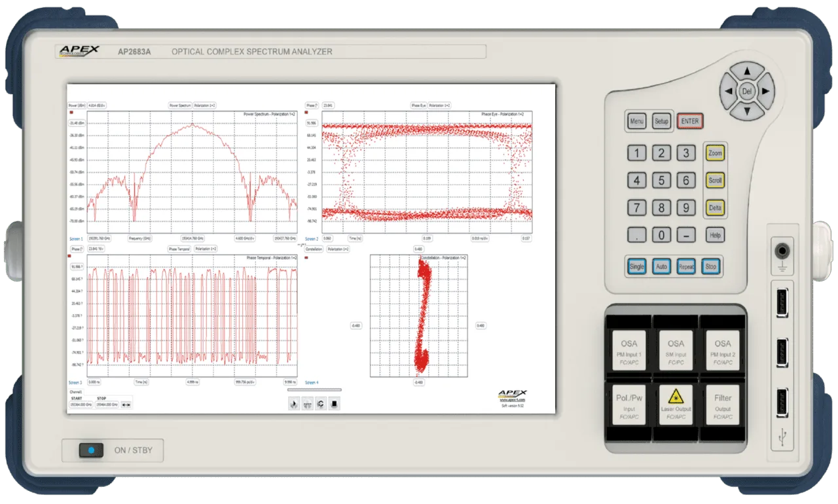Click the red trace indicator on Power Spectrum panel

click(70, 113)
